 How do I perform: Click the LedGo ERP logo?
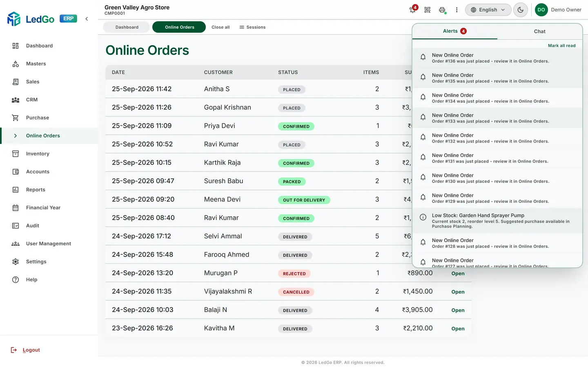42,19
